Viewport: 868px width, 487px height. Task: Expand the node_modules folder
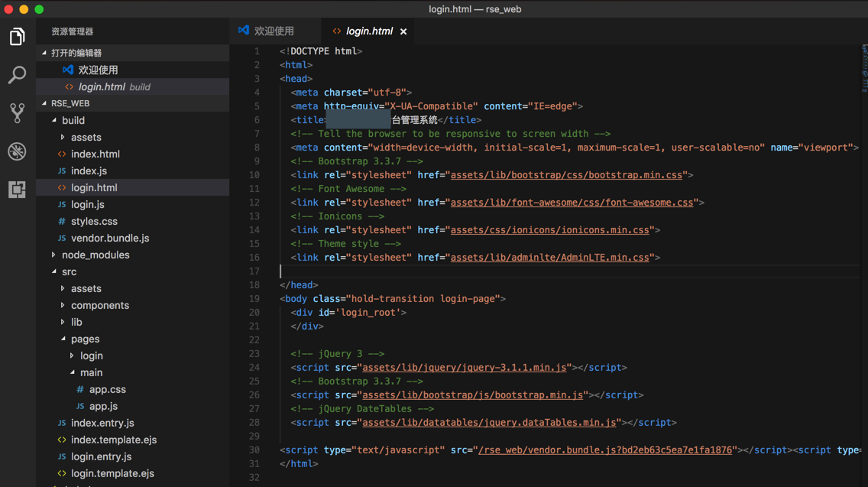[95, 255]
